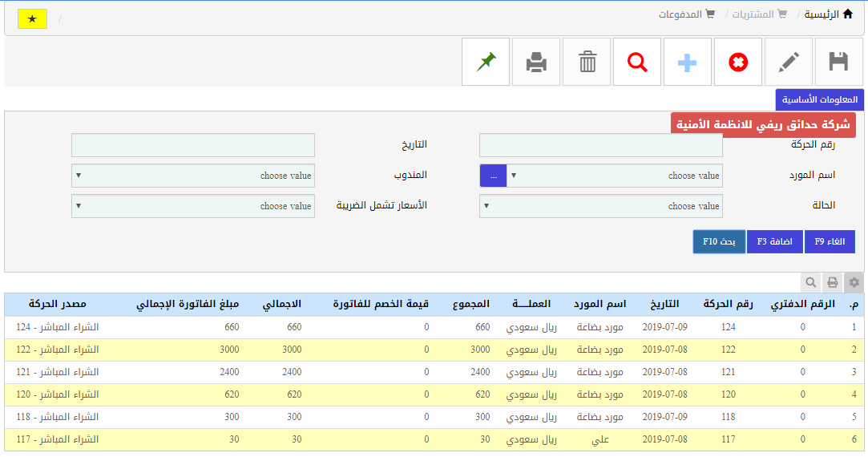Click the yellow star favorite box
The image size is (868, 457).
[x=32, y=19]
